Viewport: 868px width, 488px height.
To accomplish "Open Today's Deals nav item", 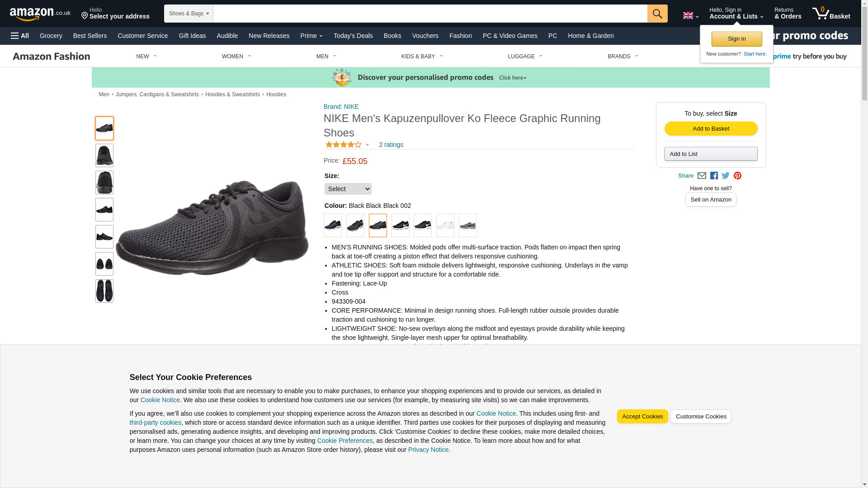I will pyautogui.click(x=353, y=36).
